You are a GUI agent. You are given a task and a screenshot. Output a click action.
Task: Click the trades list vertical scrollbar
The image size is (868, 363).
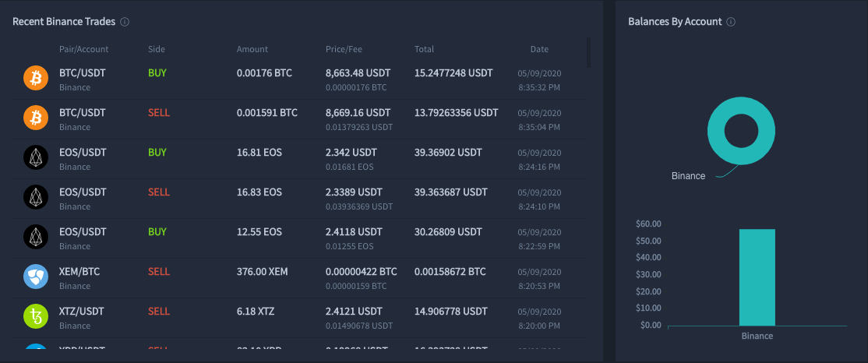(x=588, y=52)
